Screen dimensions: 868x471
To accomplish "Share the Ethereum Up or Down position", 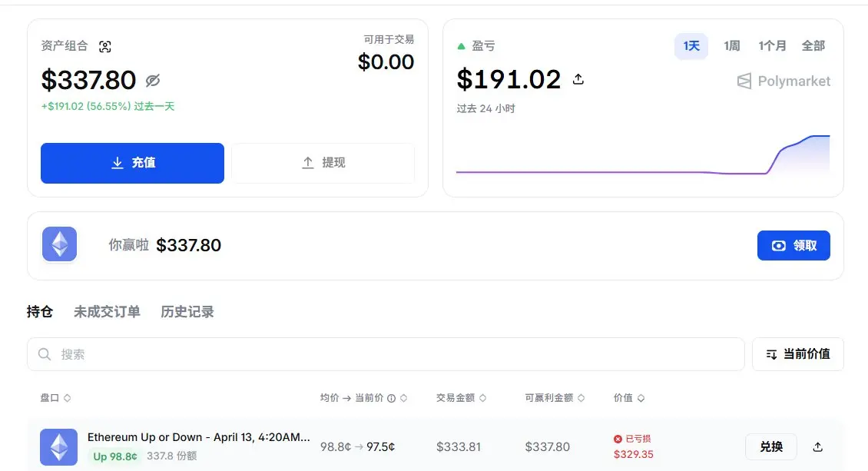I will coord(817,446).
